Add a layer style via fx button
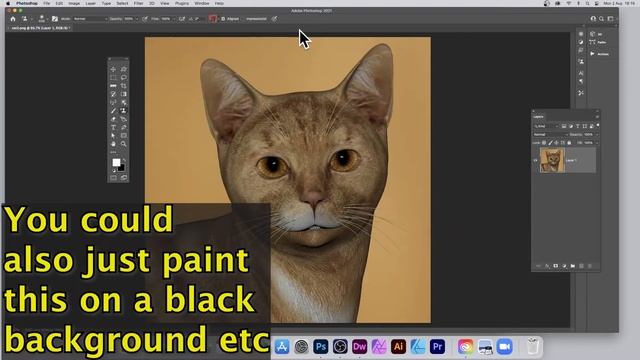This screenshot has height=360, width=640. coord(547,266)
